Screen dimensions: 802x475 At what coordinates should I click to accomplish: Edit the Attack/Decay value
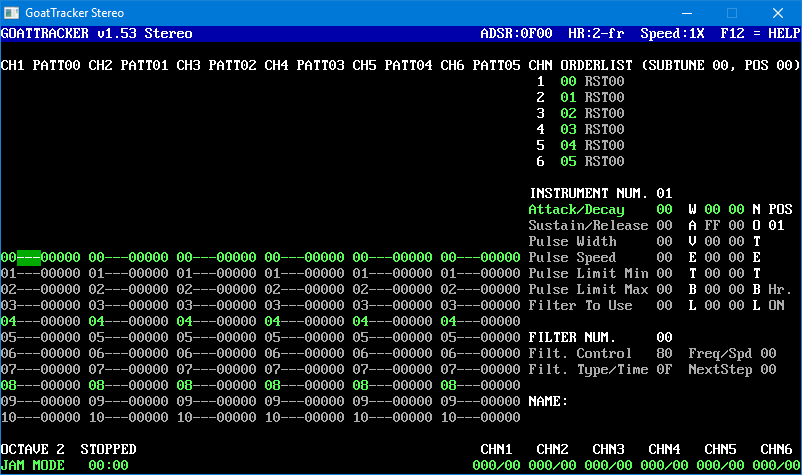point(664,210)
